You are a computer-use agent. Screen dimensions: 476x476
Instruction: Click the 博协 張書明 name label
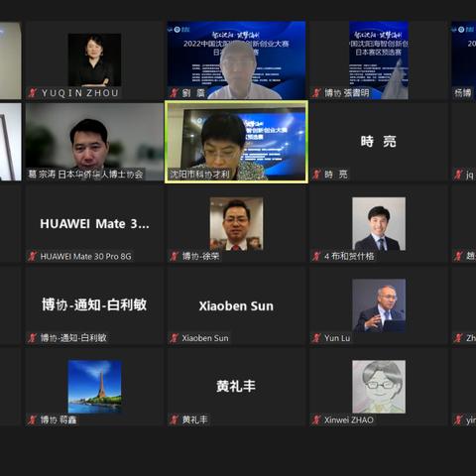(346, 93)
